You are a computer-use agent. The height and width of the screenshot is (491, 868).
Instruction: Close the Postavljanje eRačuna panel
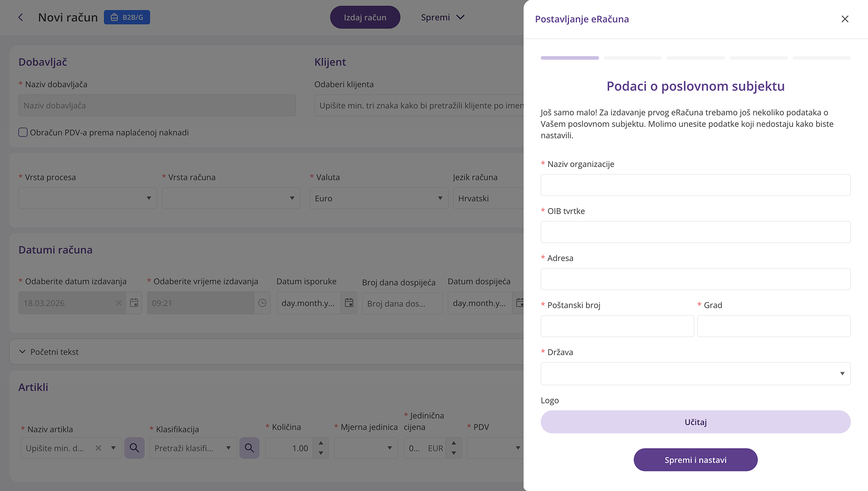tap(844, 19)
